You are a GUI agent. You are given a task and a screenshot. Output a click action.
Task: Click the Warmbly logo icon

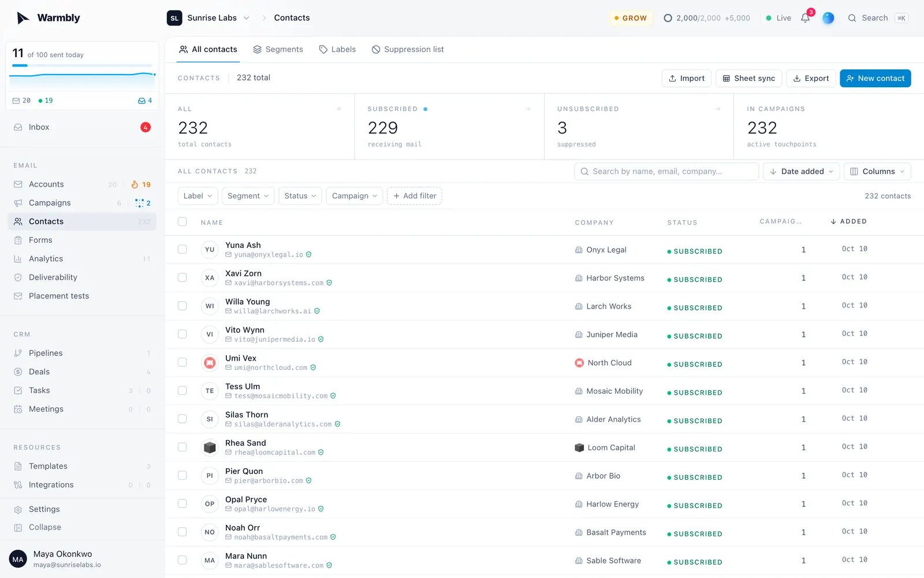coord(23,18)
